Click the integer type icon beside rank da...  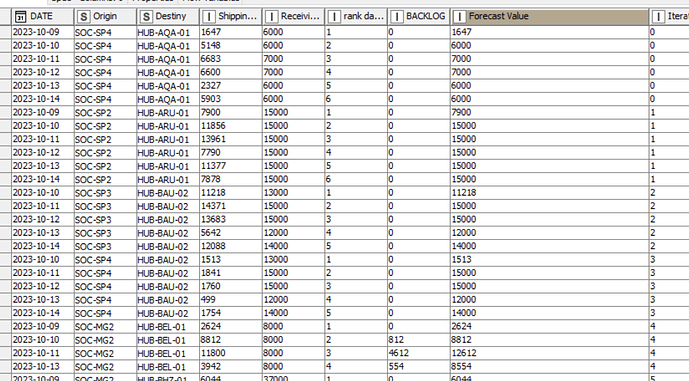334,17
